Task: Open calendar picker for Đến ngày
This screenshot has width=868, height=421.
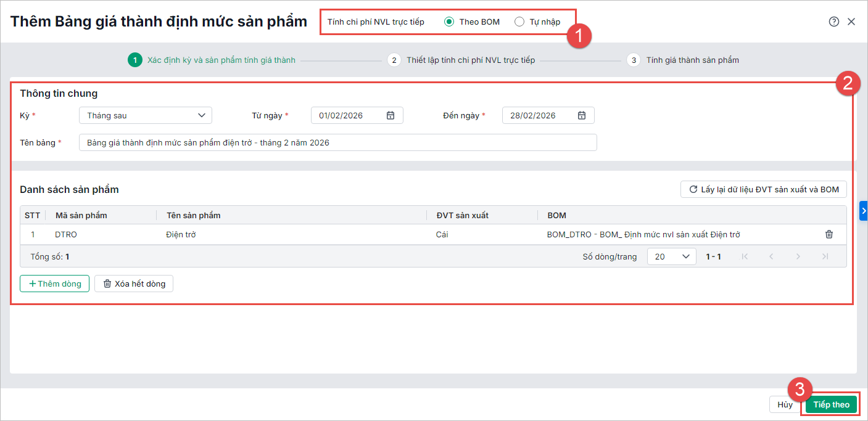Action: pos(582,115)
